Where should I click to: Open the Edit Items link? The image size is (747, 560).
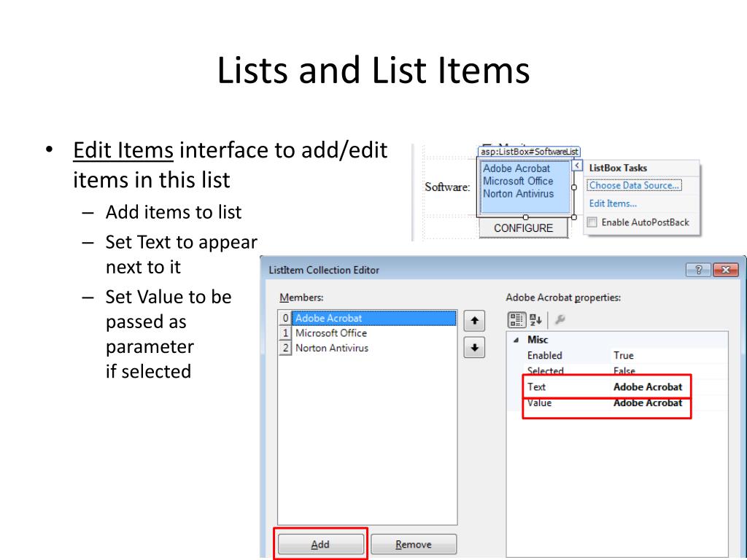click(613, 204)
